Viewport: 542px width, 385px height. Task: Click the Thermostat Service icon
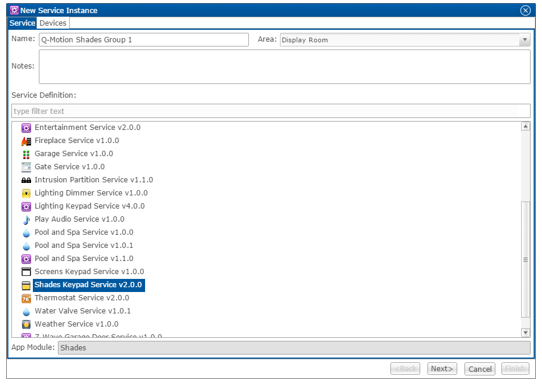point(26,298)
